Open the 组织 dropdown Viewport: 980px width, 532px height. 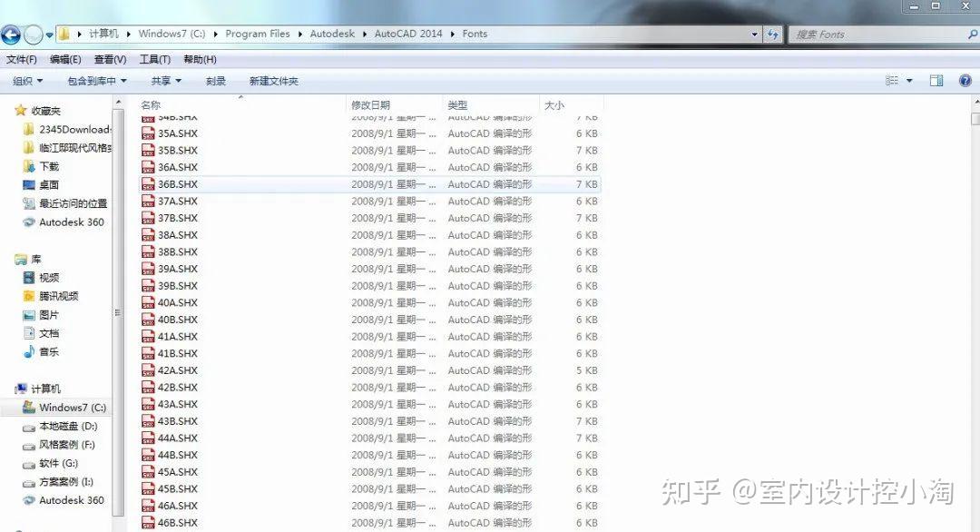(28, 81)
